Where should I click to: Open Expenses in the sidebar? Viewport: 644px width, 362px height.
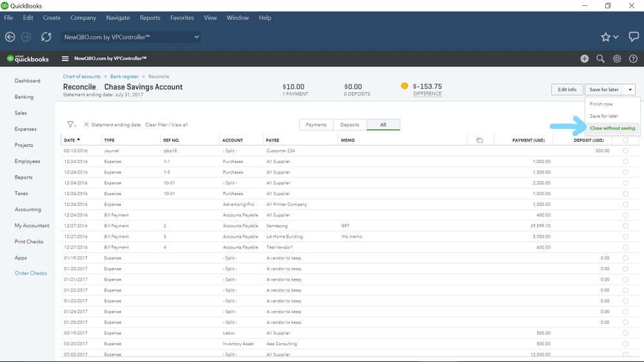coord(26,129)
